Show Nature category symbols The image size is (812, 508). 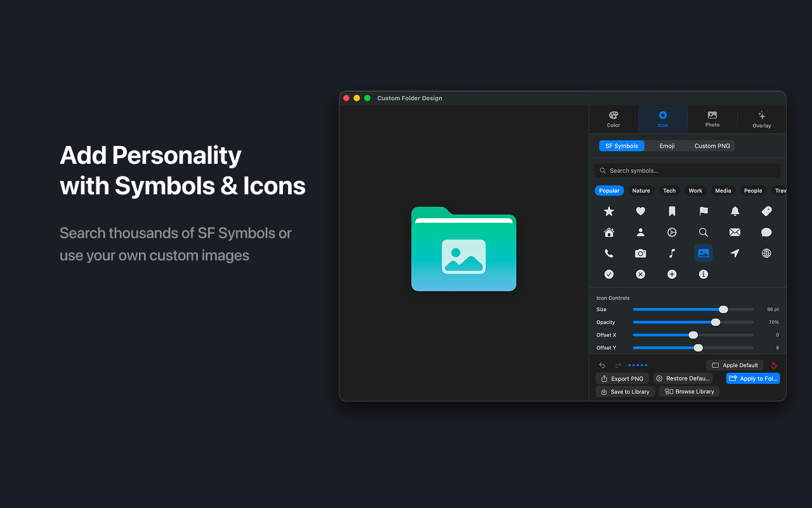(x=641, y=190)
